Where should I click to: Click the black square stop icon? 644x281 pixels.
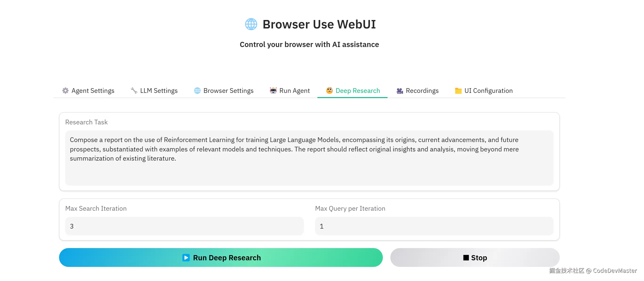pyautogui.click(x=466, y=257)
